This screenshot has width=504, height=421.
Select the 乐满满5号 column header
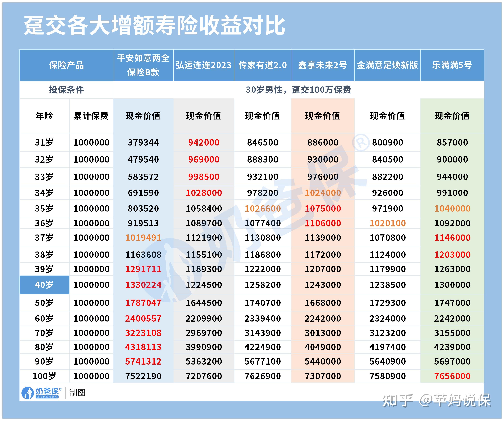click(x=452, y=65)
